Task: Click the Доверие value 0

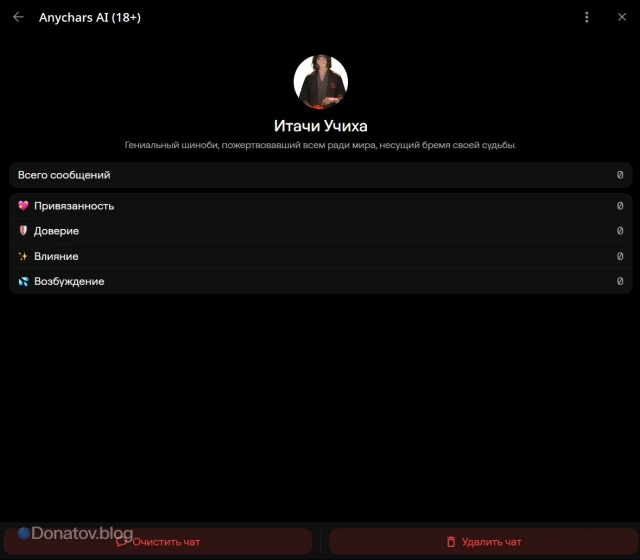Action: tap(620, 231)
